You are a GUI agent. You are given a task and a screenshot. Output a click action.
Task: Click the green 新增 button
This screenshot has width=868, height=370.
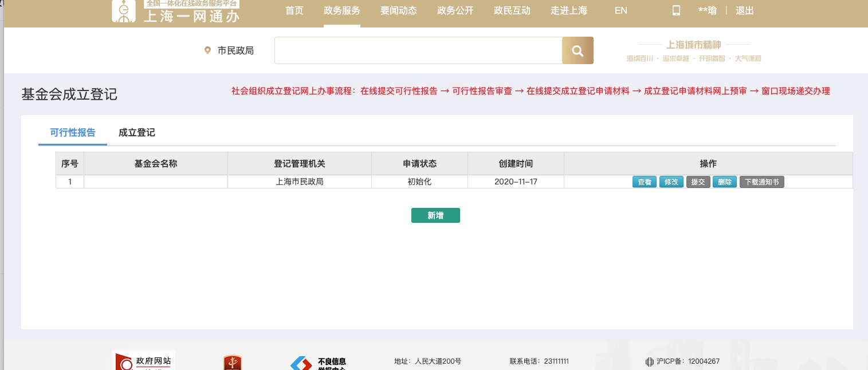point(435,215)
